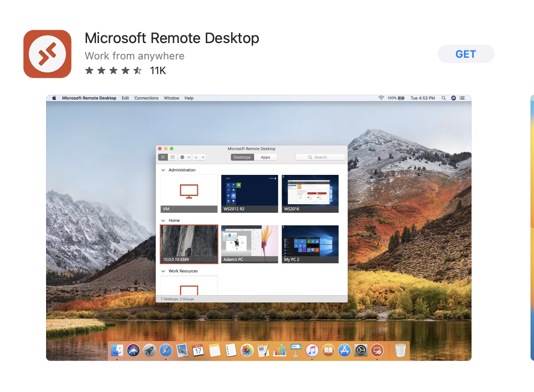Select the Adam's PC desktop thumbnail

250,244
